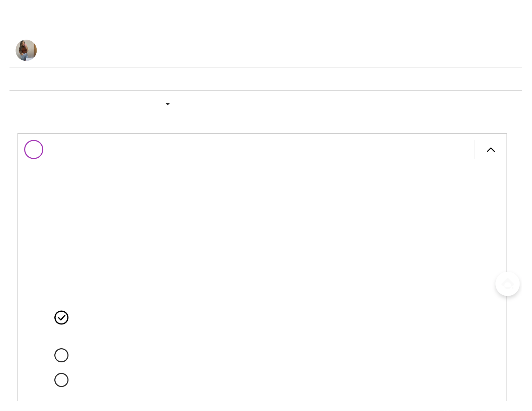Click the purple ring at card top-left

[x=34, y=150]
